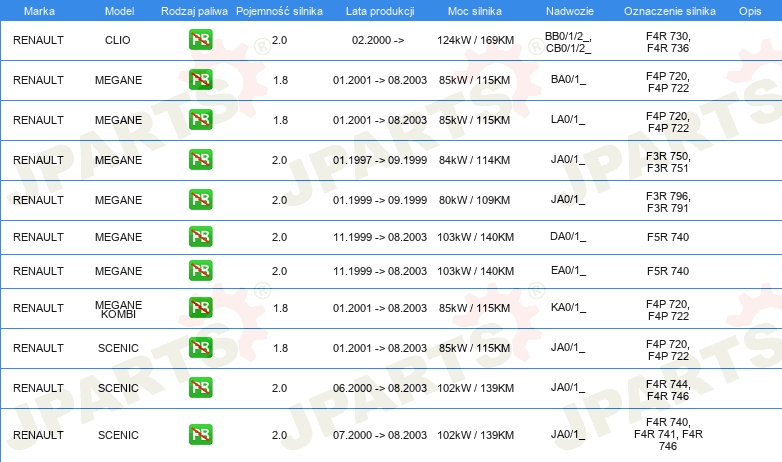Click the BB0/1/2_, CB0/1/2_ body cell
The image size is (782, 462).
(569, 42)
